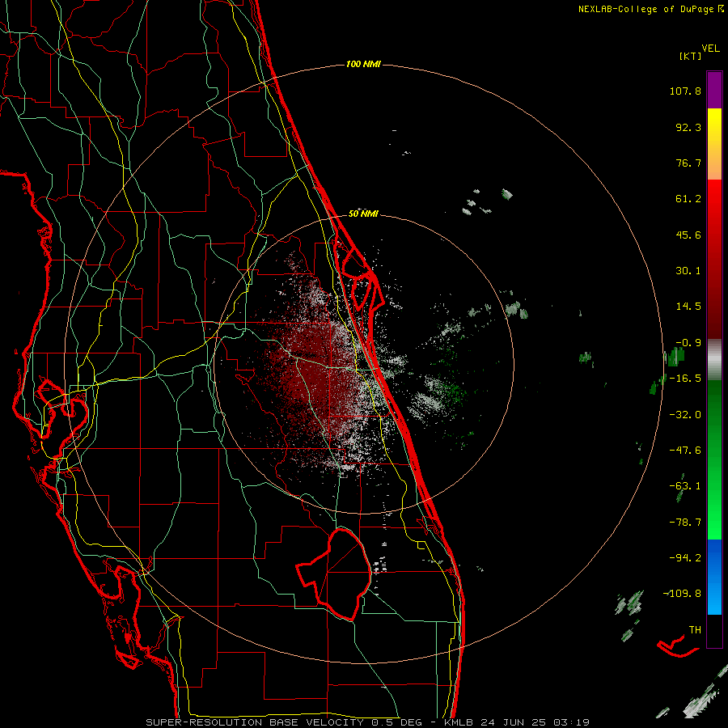The image size is (728, 728).
Task: Select the 30.1 scale value
Action: point(688,271)
